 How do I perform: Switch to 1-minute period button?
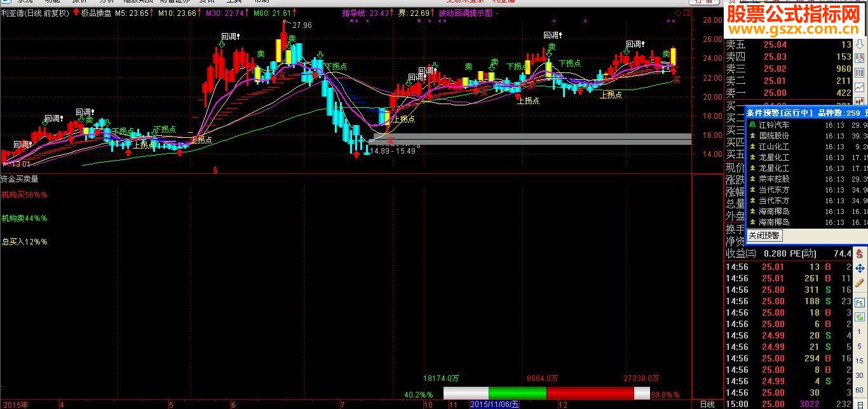pos(859,332)
